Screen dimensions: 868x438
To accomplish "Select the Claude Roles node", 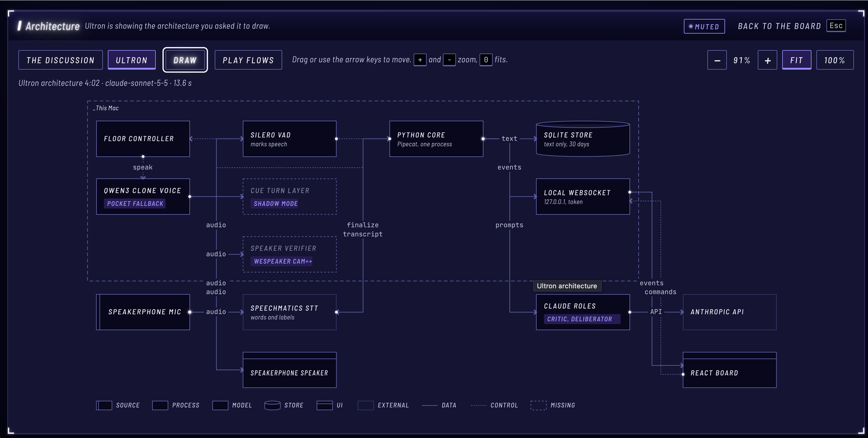I will click(583, 312).
